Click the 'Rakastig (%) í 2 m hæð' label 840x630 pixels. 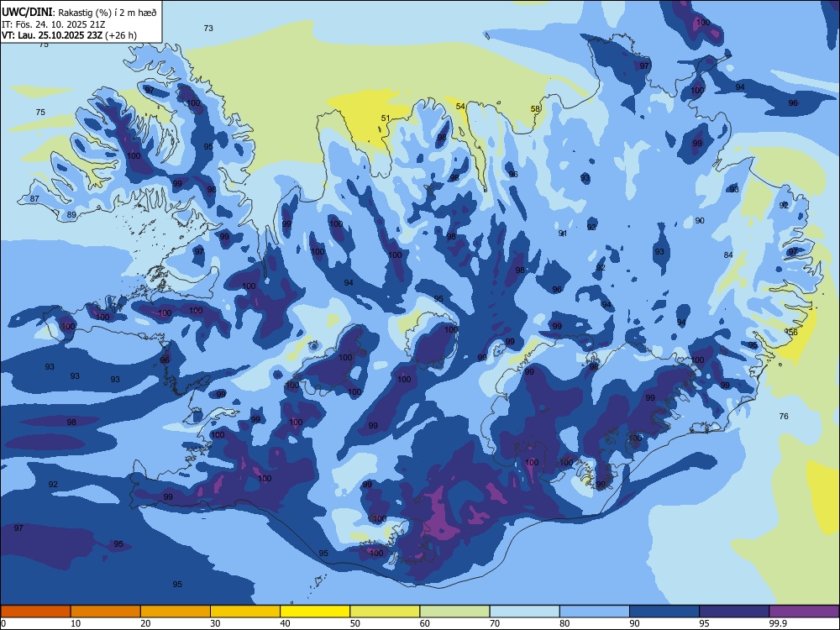(x=108, y=13)
